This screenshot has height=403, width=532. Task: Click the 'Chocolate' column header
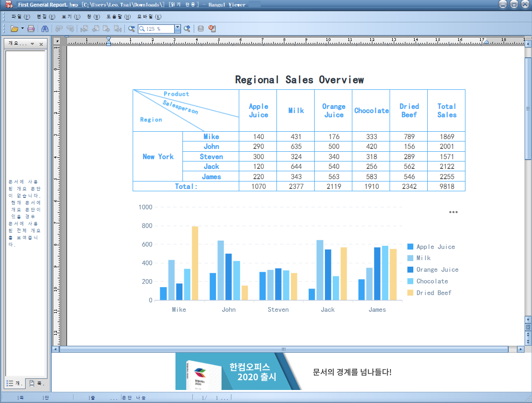click(x=371, y=111)
